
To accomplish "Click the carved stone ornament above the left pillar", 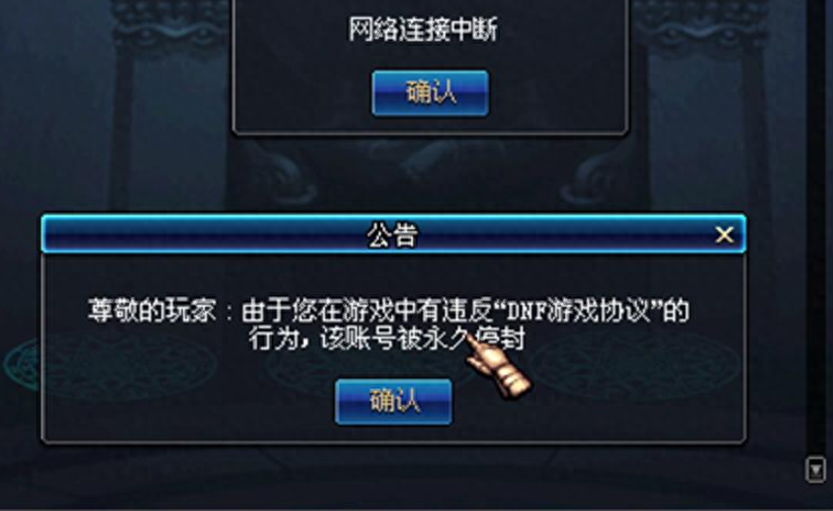I will 171,28.
